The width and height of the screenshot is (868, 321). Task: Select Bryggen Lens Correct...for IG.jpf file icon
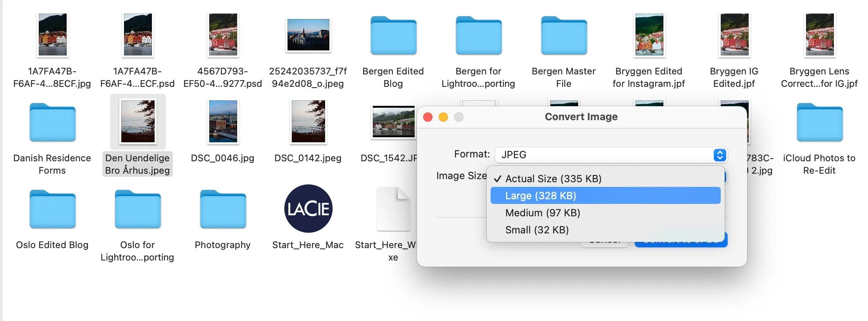[x=820, y=35]
